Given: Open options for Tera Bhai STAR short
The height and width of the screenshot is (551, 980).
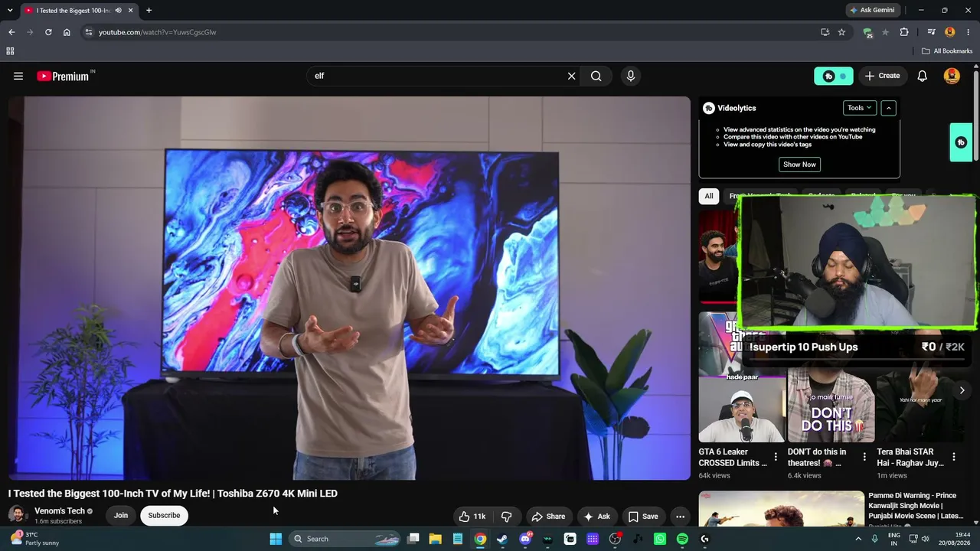Looking at the screenshot, I should coord(953,457).
